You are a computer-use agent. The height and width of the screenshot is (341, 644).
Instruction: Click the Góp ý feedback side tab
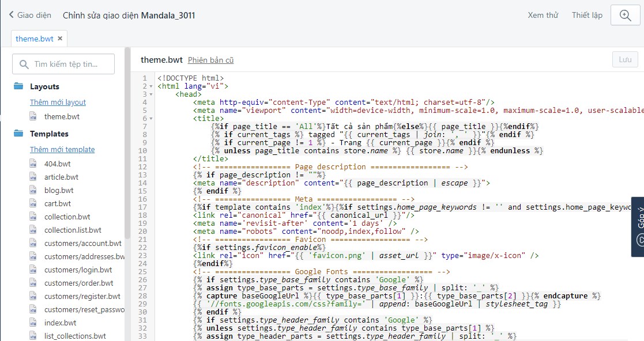click(637, 226)
